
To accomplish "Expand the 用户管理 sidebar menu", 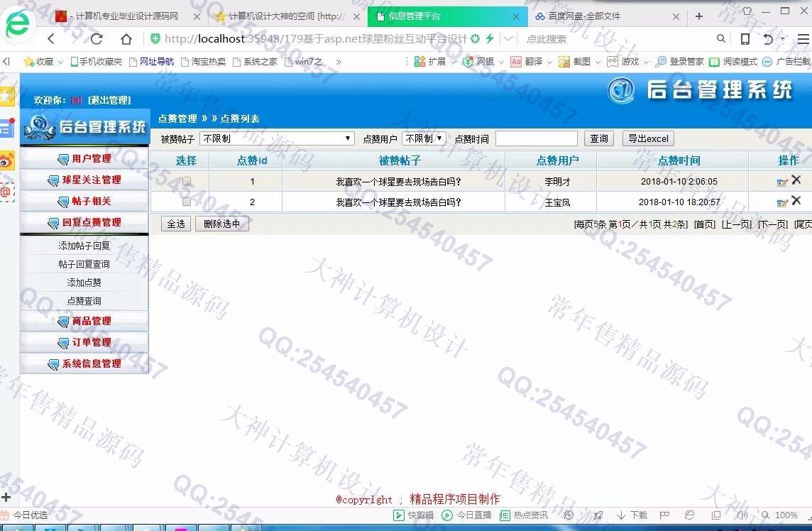I will click(84, 158).
